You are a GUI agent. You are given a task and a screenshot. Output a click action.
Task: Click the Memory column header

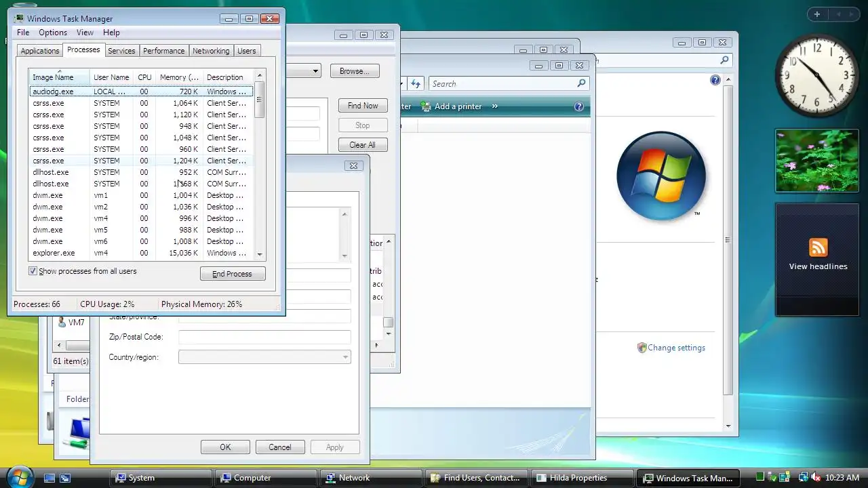pos(180,77)
